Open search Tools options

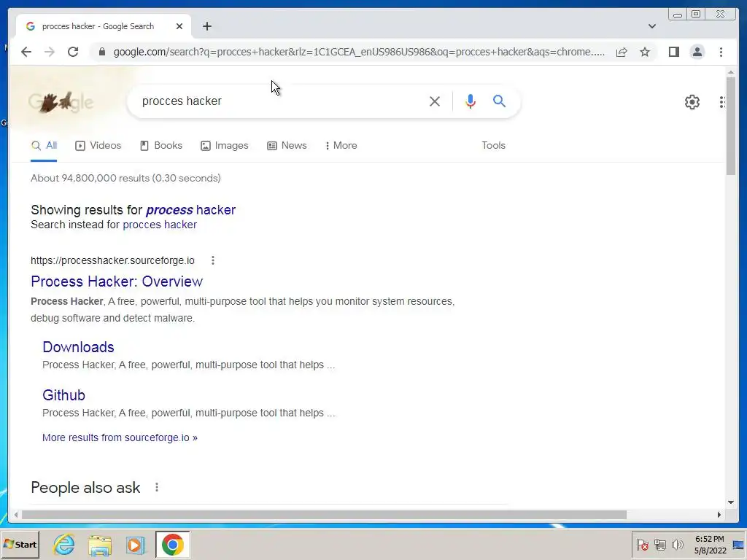tap(494, 146)
